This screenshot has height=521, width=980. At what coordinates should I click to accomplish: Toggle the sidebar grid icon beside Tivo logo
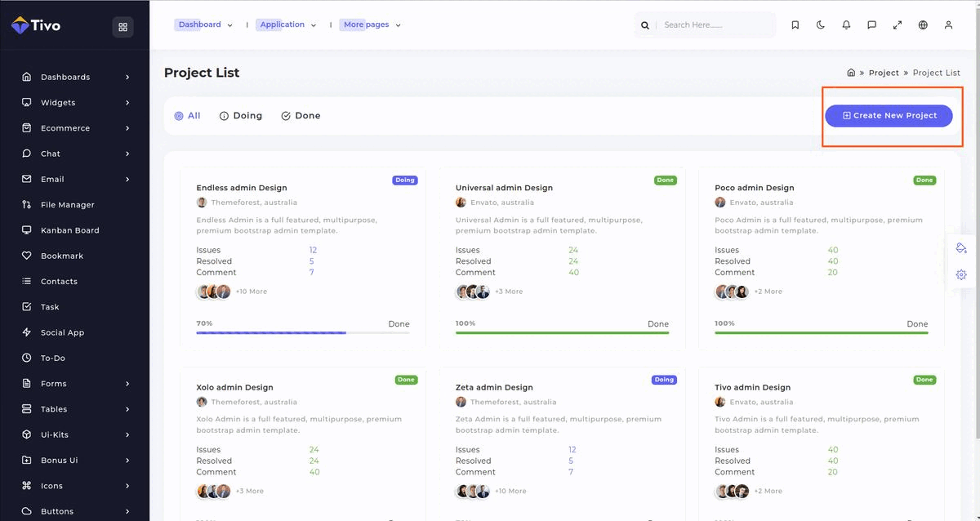[122, 27]
